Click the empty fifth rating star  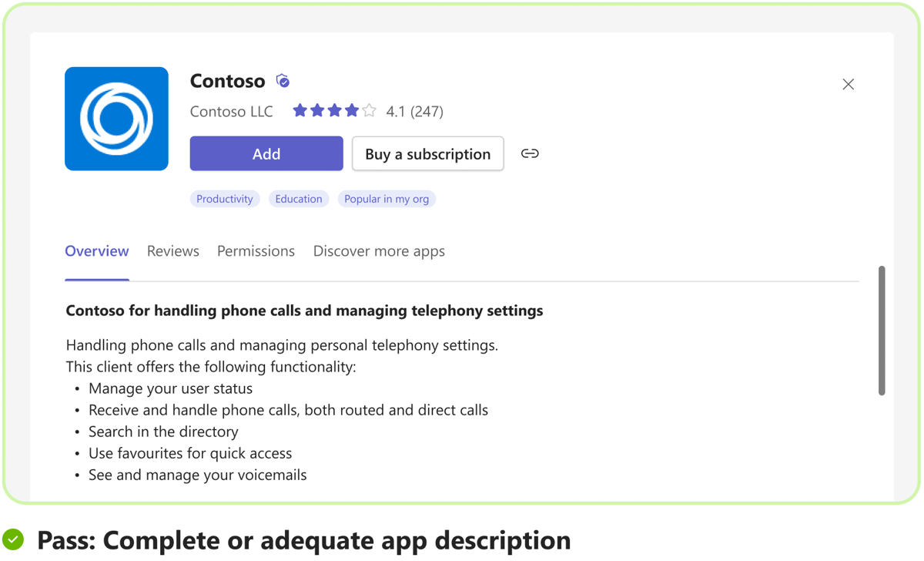370,111
